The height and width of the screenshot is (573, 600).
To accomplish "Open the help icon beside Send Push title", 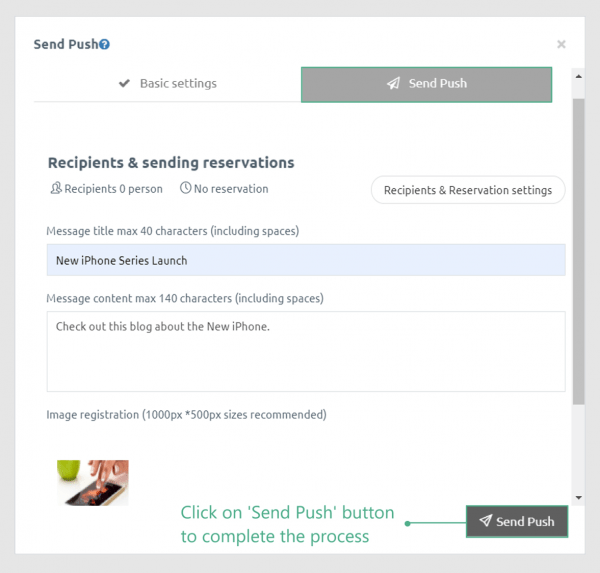I will [x=104, y=44].
